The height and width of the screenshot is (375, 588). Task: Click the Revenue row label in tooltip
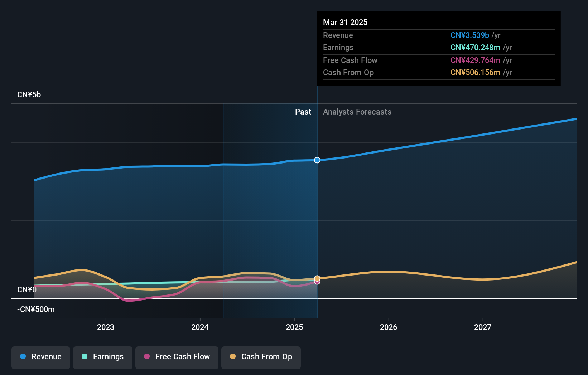tap(338, 35)
